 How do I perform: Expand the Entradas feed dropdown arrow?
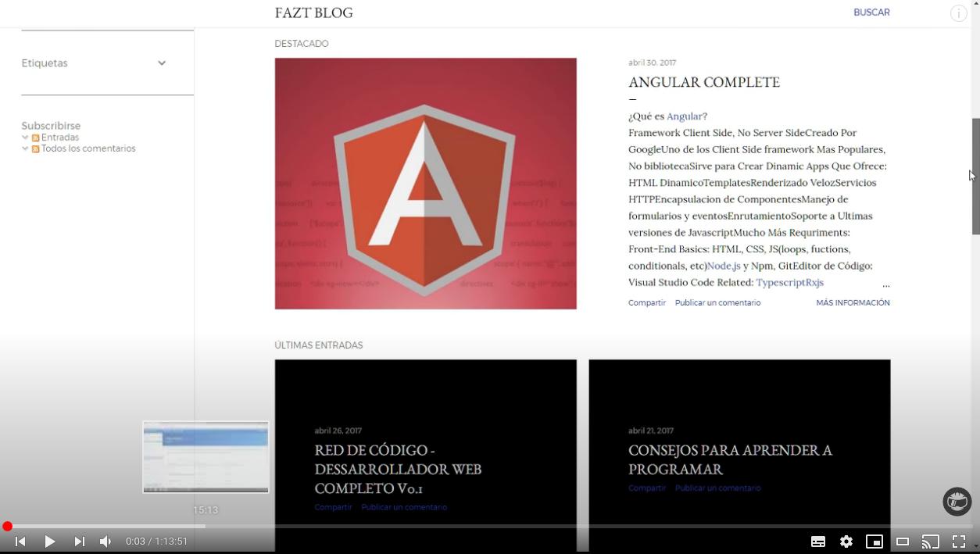(25, 138)
